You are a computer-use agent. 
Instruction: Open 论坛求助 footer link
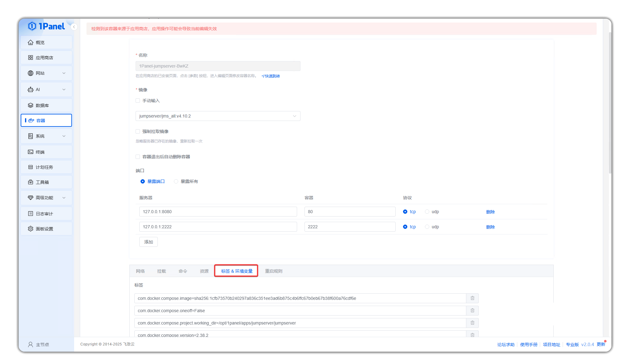point(506,345)
